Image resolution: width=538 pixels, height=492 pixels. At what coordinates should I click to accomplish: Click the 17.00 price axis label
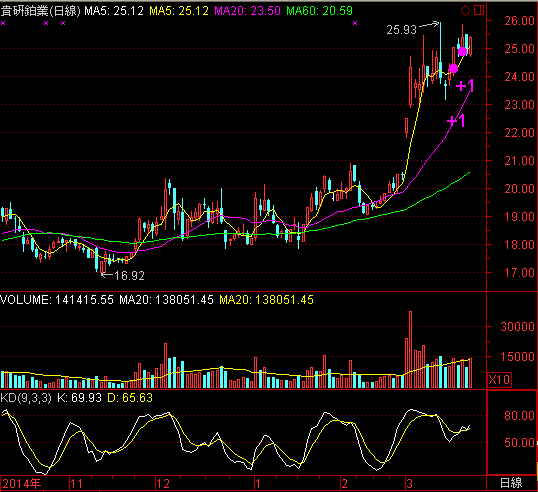point(519,273)
